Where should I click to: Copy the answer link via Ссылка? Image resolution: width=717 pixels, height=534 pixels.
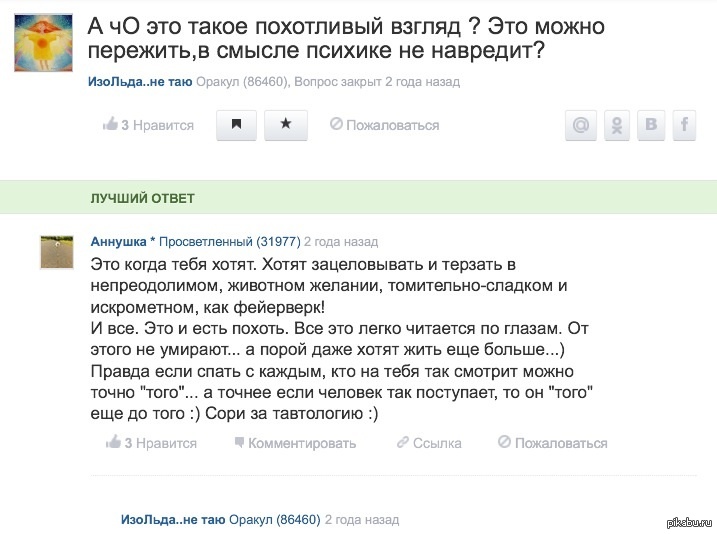[x=429, y=443]
